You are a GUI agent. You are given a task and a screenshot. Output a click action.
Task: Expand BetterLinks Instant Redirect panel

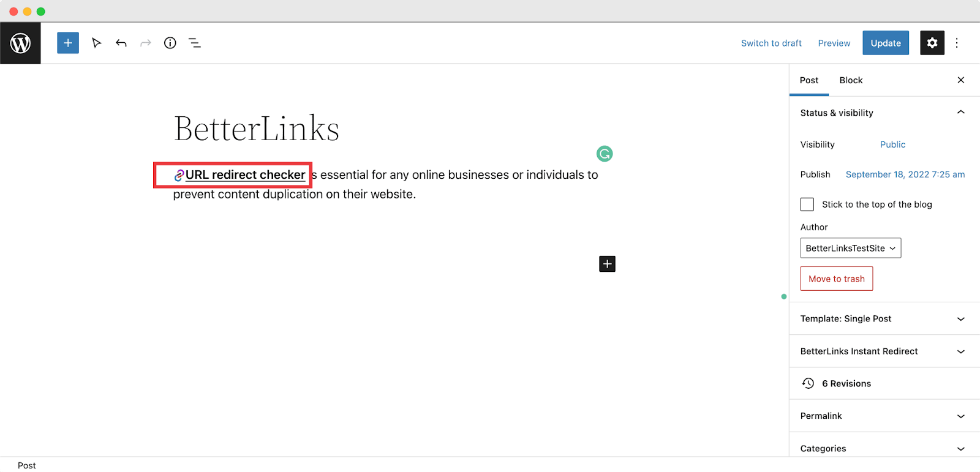(884, 351)
